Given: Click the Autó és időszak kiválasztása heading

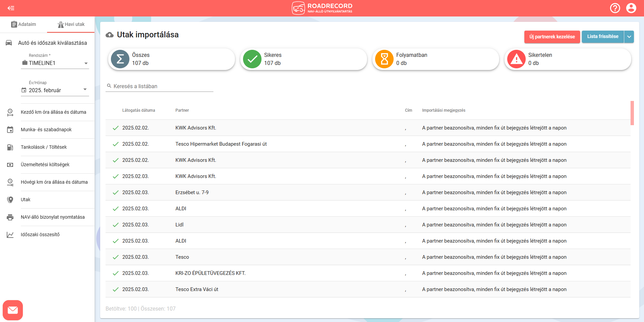Looking at the screenshot, I should point(52,43).
